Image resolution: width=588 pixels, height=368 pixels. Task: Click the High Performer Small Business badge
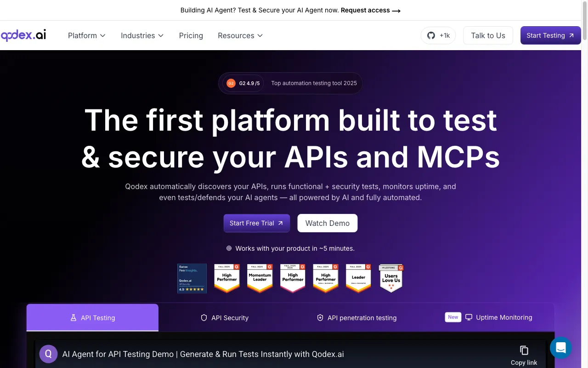(326, 278)
